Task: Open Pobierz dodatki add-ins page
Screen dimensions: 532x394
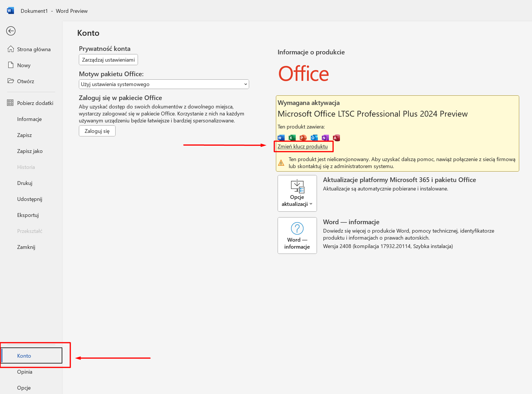Action: tap(31, 103)
